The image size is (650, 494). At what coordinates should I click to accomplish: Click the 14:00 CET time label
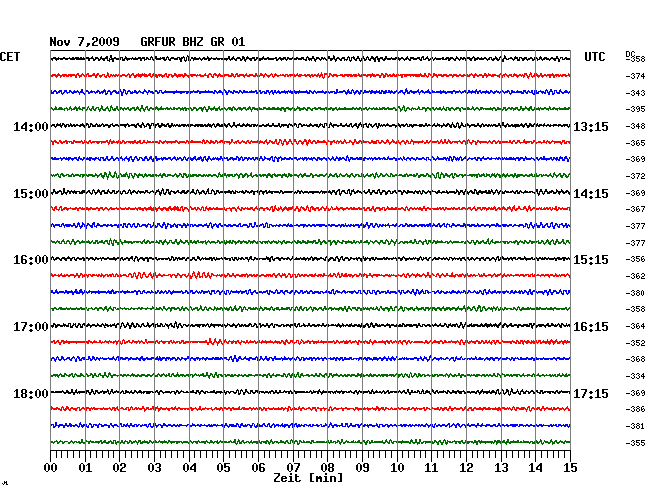point(31,126)
